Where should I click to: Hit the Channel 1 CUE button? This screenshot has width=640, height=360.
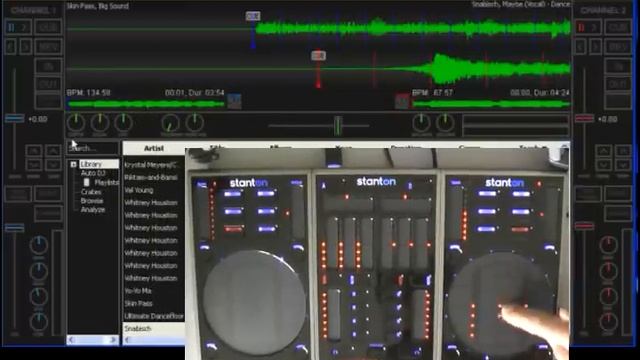tap(49, 27)
